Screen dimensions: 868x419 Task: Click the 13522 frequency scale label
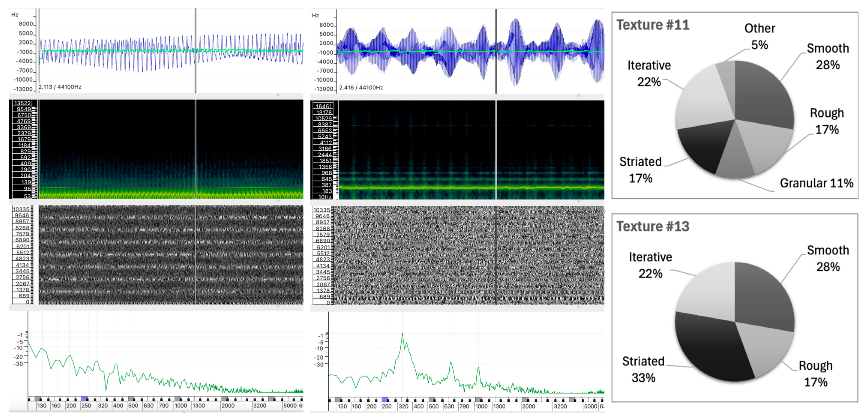tap(22, 103)
